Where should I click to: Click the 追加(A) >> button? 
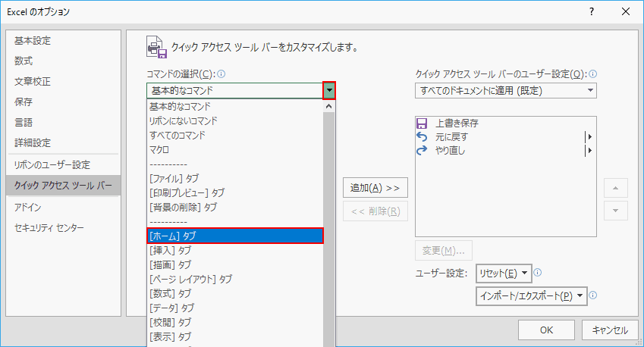375,188
